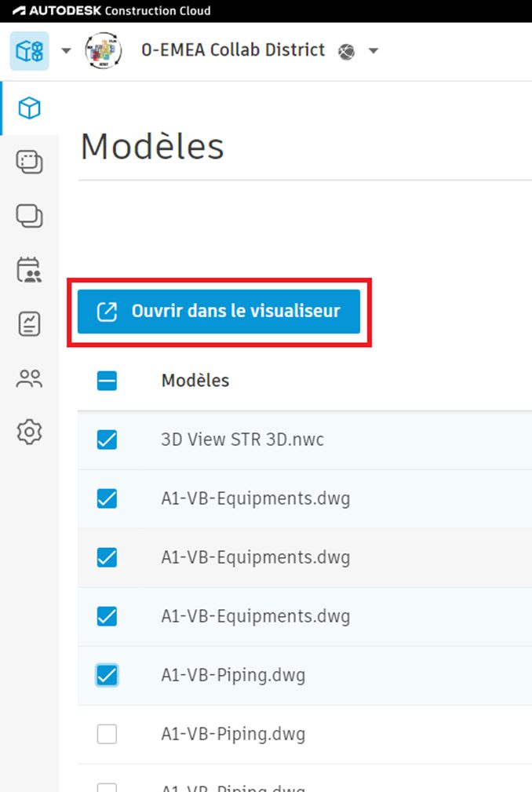Uncheck the 3D View STR 3D.nwc checkbox
The height and width of the screenshot is (792, 532).
pos(107,440)
